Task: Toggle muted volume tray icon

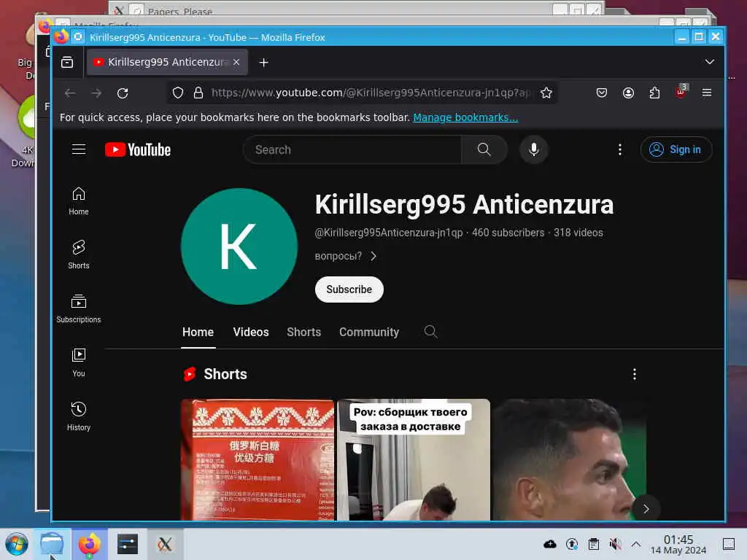Action: click(615, 544)
